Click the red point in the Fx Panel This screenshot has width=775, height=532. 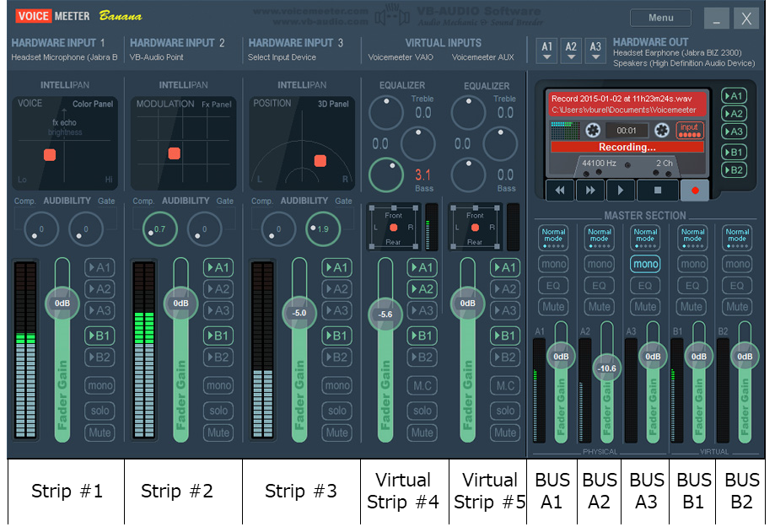[x=174, y=153]
